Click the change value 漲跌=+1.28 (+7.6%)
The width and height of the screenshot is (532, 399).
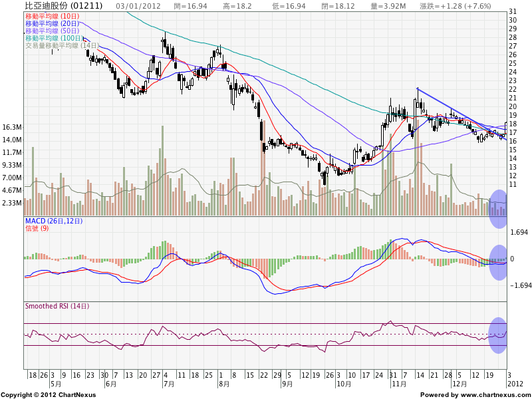point(456,6)
